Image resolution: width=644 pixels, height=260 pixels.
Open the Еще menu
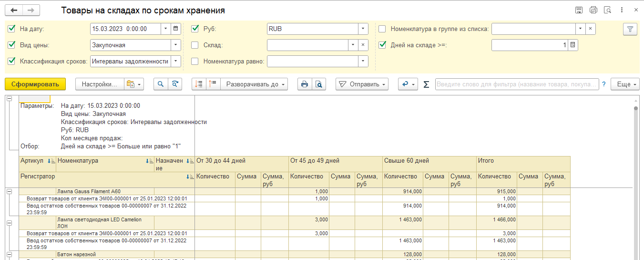click(x=626, y=84)
